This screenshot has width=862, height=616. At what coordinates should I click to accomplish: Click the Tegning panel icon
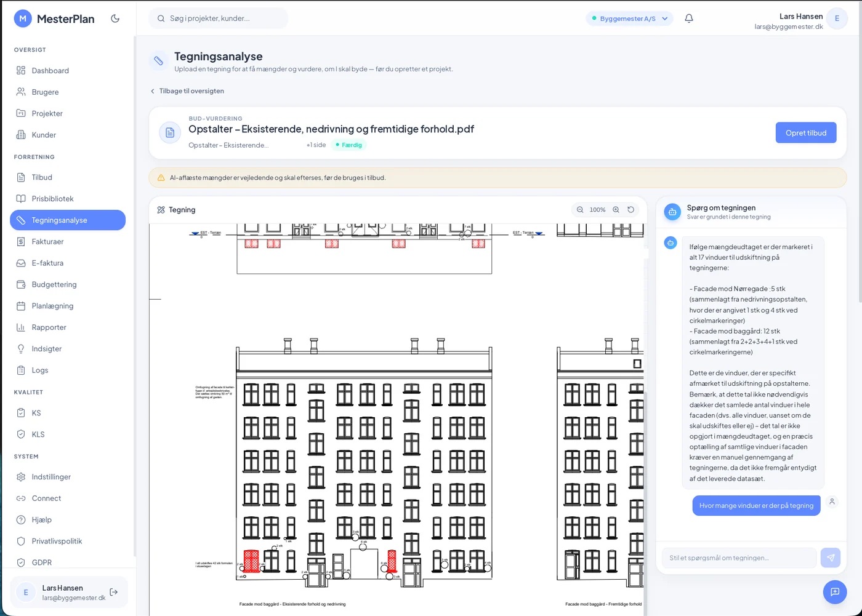pos(161,210)
